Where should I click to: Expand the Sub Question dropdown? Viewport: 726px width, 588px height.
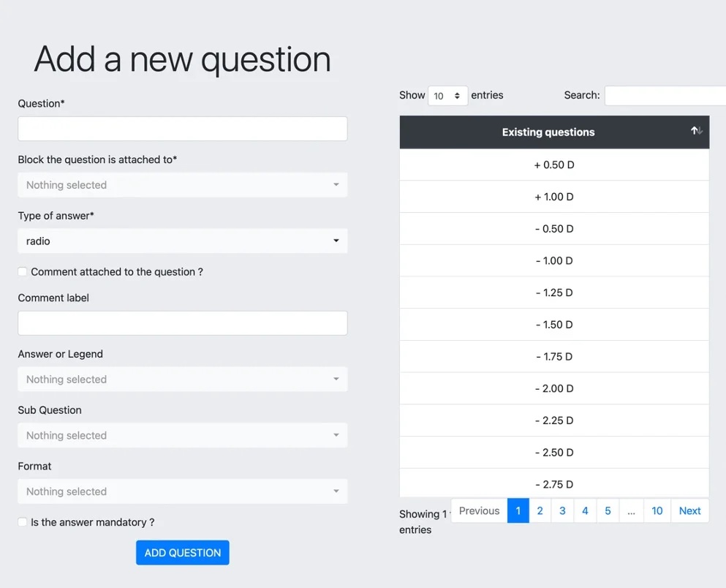tap(182, 436)
